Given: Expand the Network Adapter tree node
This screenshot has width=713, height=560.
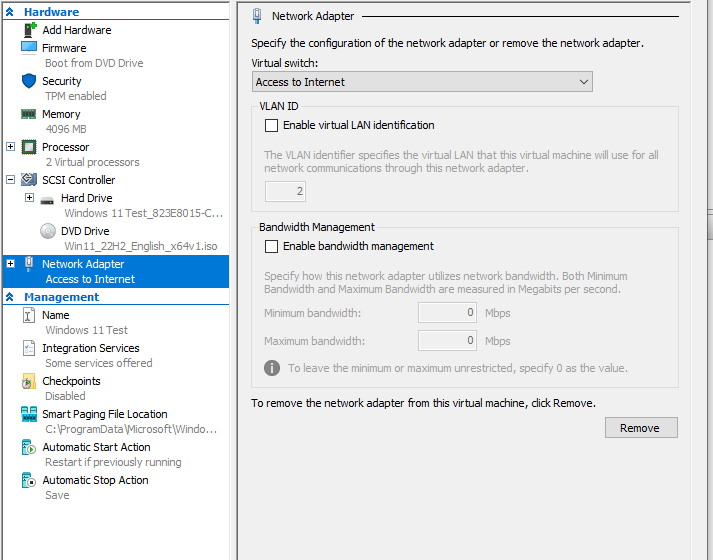Looking at the screenshot, I should point(10,264).
